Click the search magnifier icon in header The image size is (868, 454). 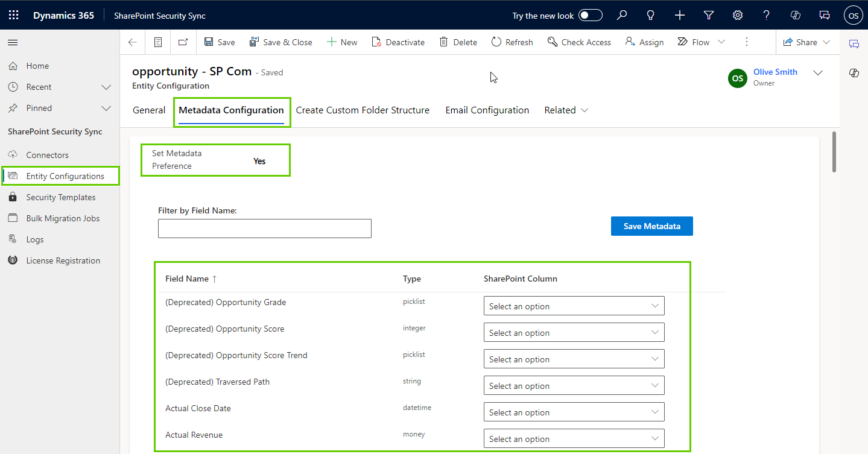click(x=622, y=15)
